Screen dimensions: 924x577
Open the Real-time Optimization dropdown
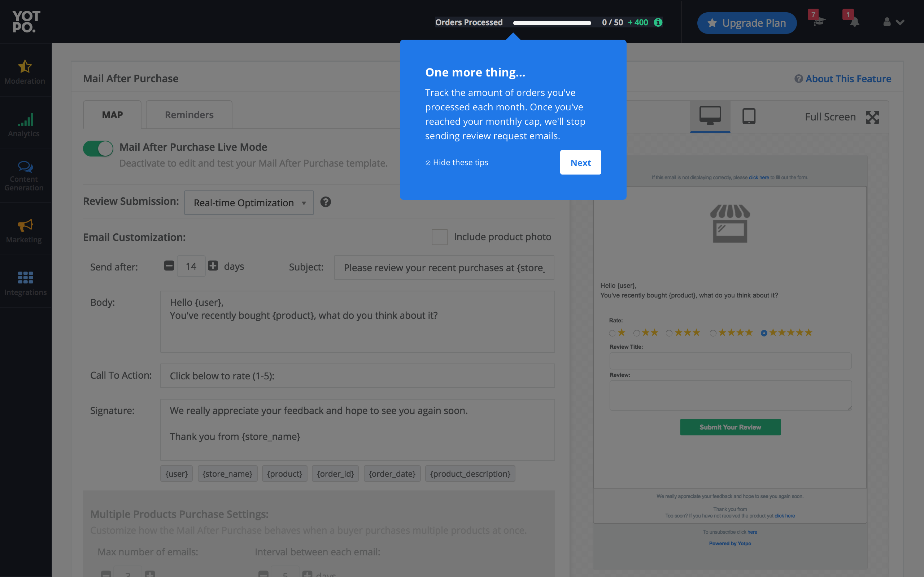tap(249, 203)
